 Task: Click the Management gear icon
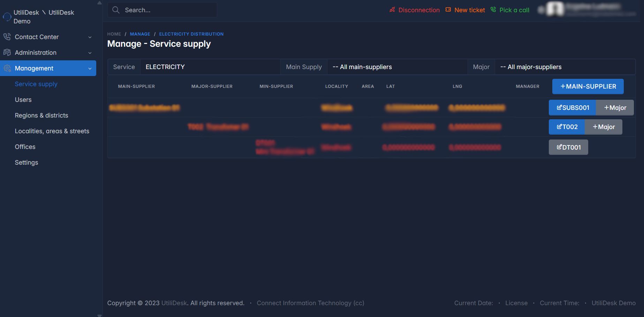click(7, 68)
